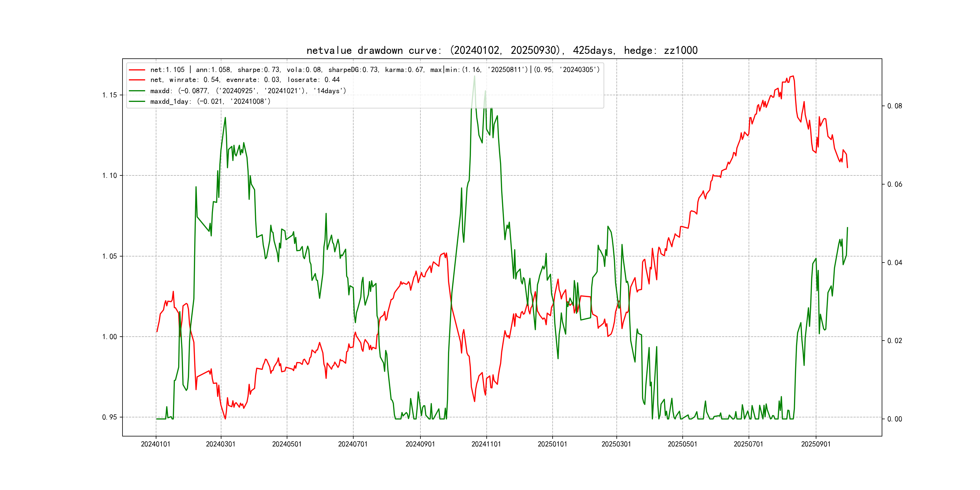
Task: Click the 0.95 left y-axis label
Action: point(109,417)
